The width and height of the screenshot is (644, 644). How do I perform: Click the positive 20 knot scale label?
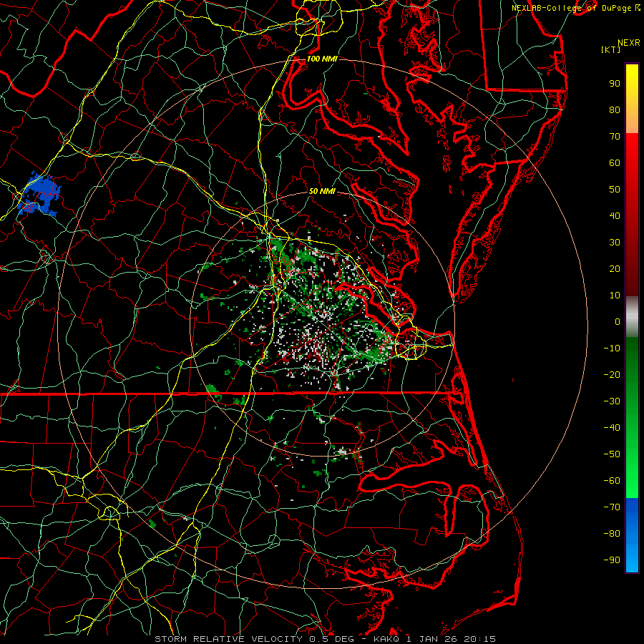[x=615, y=269]
